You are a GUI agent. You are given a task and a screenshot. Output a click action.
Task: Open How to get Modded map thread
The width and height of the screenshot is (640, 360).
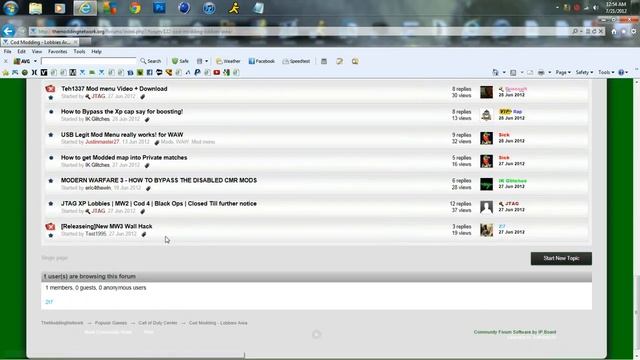pyautogui.click(x=124, y=158)
